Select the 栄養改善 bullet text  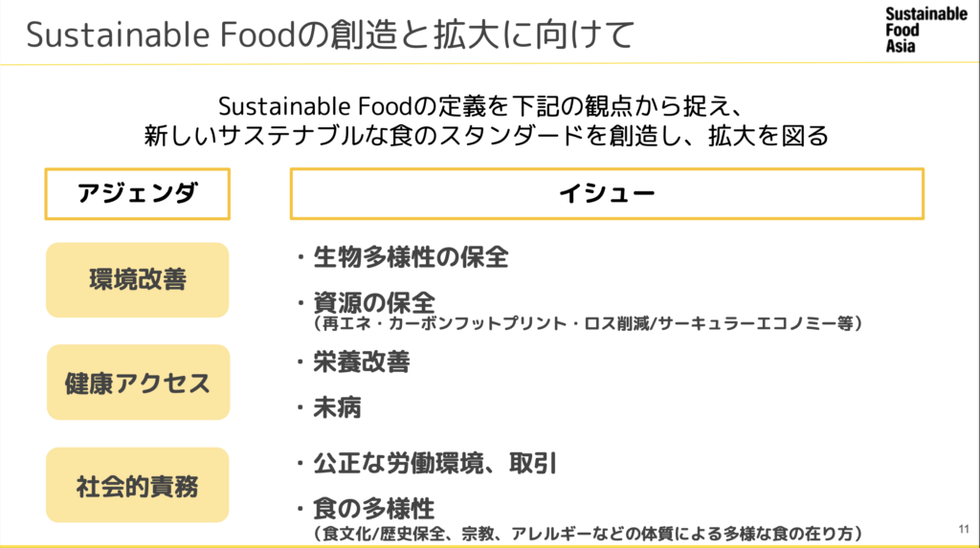click(362, 362)
